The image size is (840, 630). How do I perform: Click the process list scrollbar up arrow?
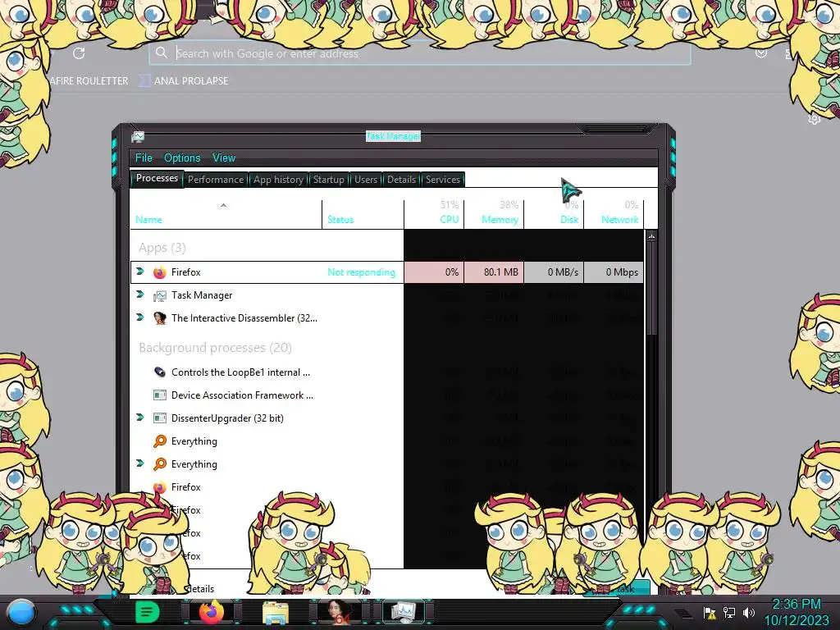point(651,235)
